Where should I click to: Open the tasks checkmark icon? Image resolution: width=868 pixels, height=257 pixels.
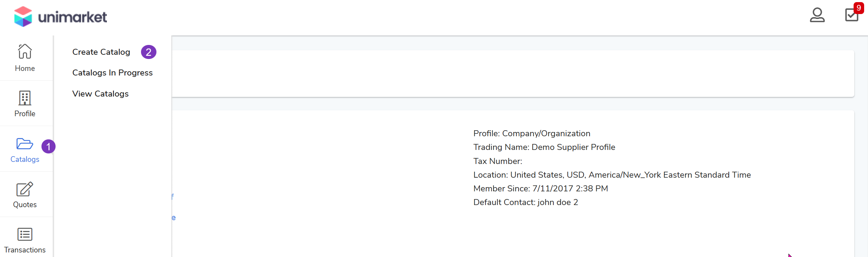851,15
